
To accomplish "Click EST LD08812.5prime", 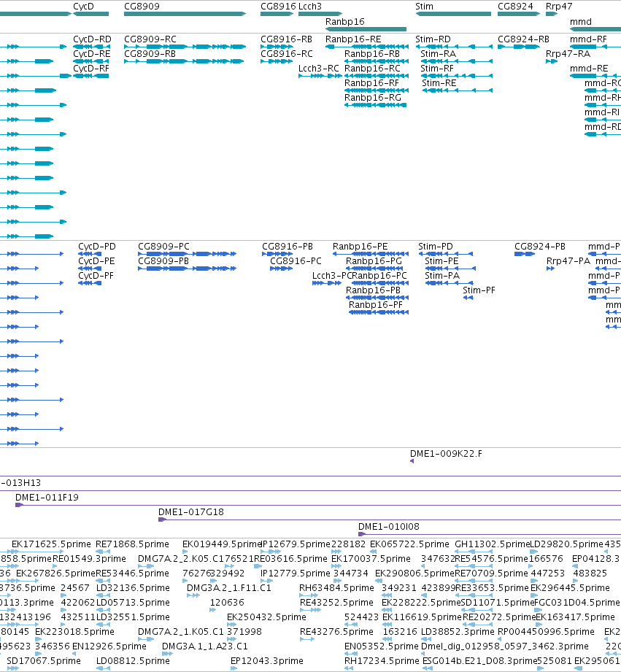I will (x=133, y=661).
